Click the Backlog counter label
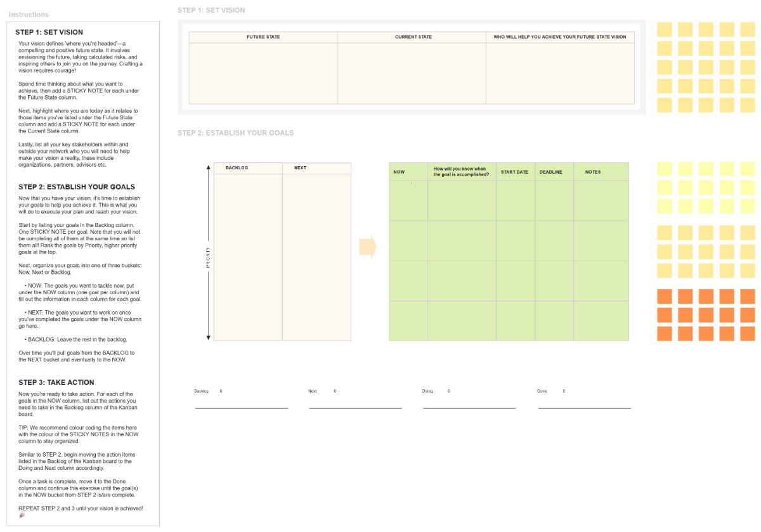The height and width of the screenshot is (532, 761). point(200,391)
